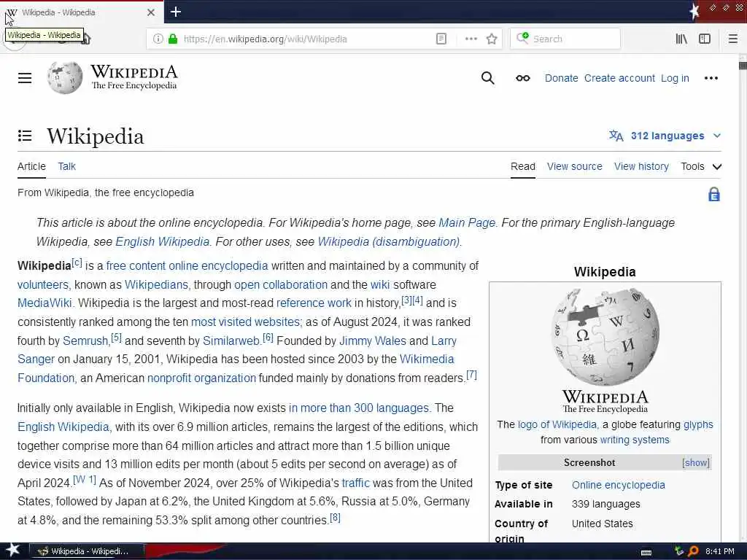Click the Wikipedia globe logo in header

tap(65, 77)
